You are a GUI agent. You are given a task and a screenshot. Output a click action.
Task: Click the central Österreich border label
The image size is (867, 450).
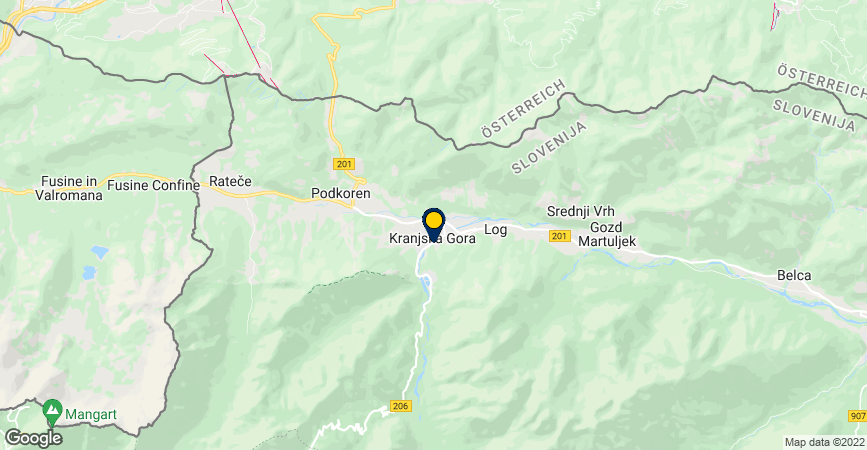523,108
